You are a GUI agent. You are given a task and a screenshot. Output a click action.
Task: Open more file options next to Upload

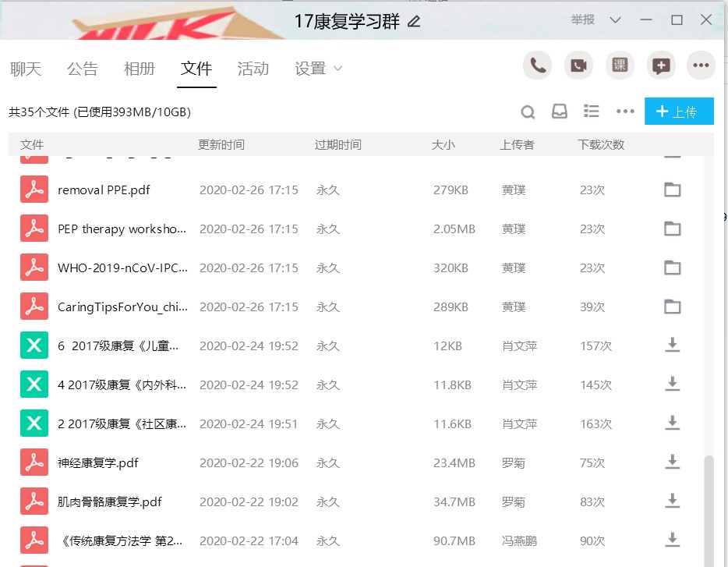coord(625,111)
